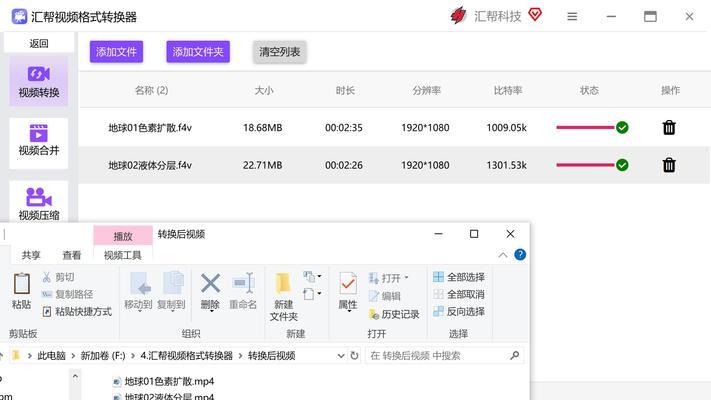Click the 此电脑 breadcrumb
Viewport: 711px width, 400px height.
52,356
